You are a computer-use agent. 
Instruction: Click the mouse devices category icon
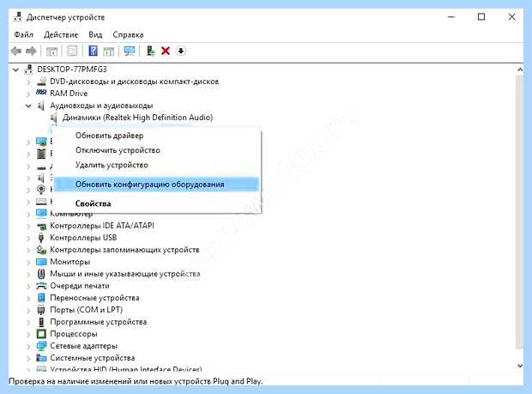[41, 274]
